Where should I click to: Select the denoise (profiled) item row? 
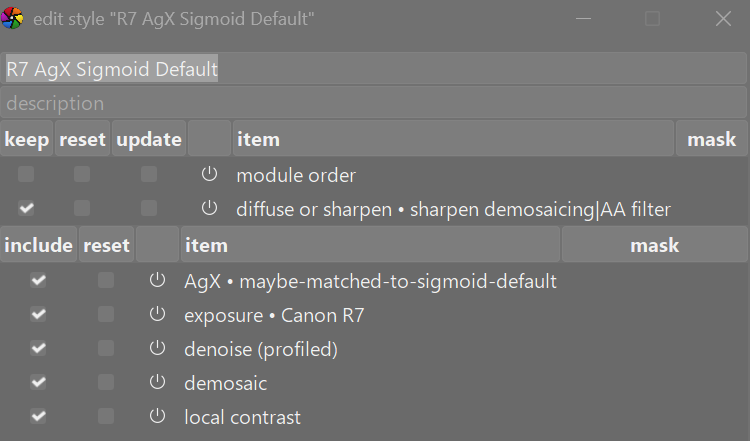coord(261,349)
